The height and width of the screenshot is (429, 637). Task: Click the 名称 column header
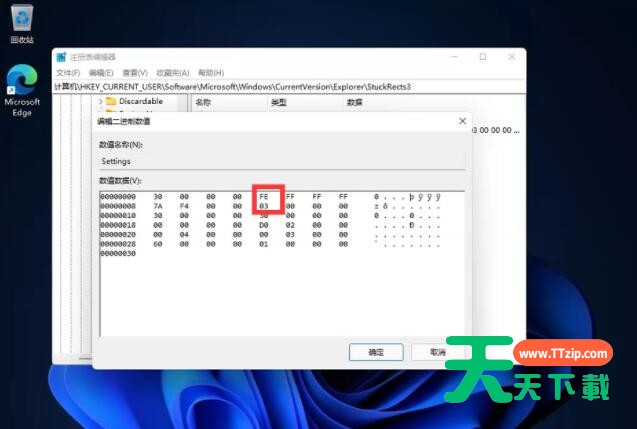[203, 102]
